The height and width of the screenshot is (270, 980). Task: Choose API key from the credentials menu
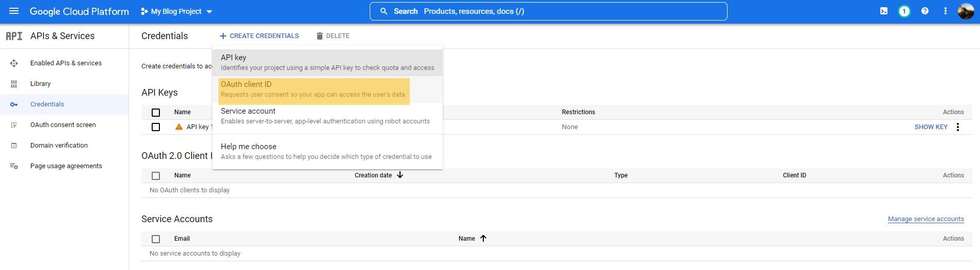pos(328,62)
